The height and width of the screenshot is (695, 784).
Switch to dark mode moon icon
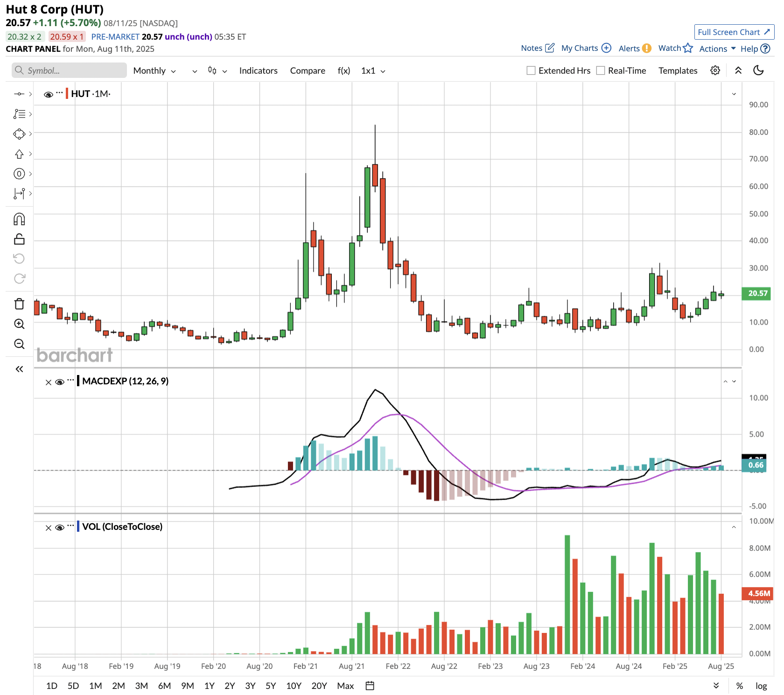[759, 70]
